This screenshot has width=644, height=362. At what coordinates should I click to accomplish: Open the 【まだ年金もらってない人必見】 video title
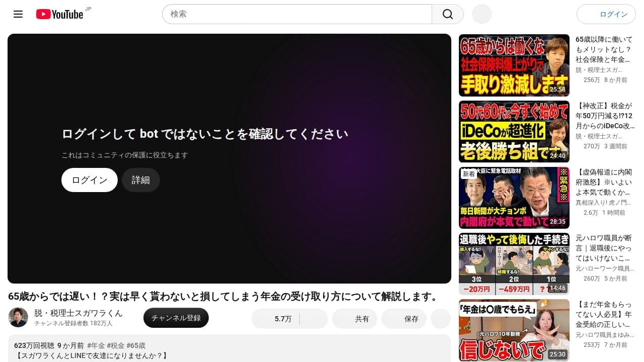pos(604,314)
